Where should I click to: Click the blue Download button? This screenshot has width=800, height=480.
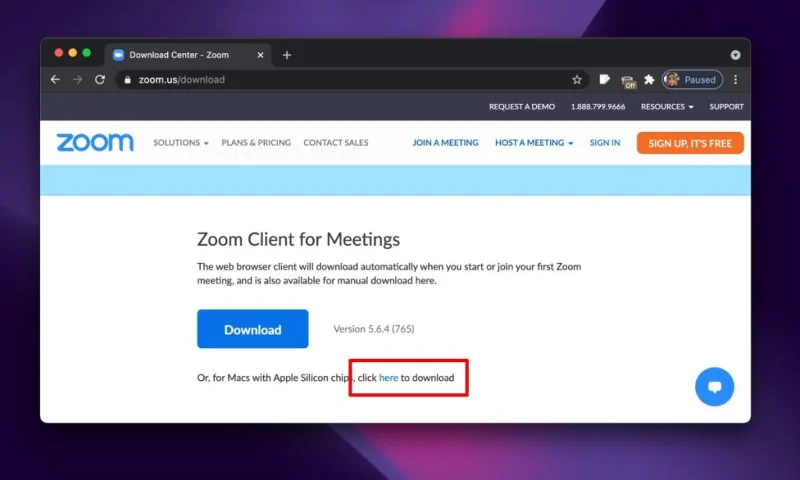pos(253,329)
